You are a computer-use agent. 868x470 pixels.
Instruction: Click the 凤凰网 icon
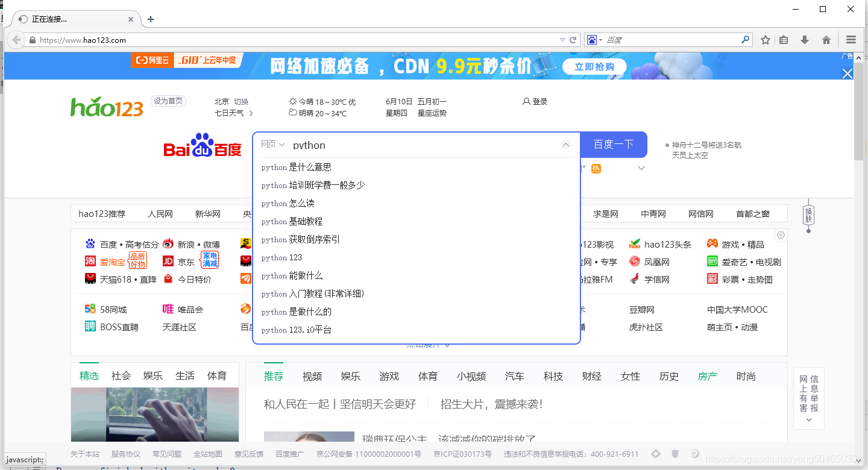(634, 262)
